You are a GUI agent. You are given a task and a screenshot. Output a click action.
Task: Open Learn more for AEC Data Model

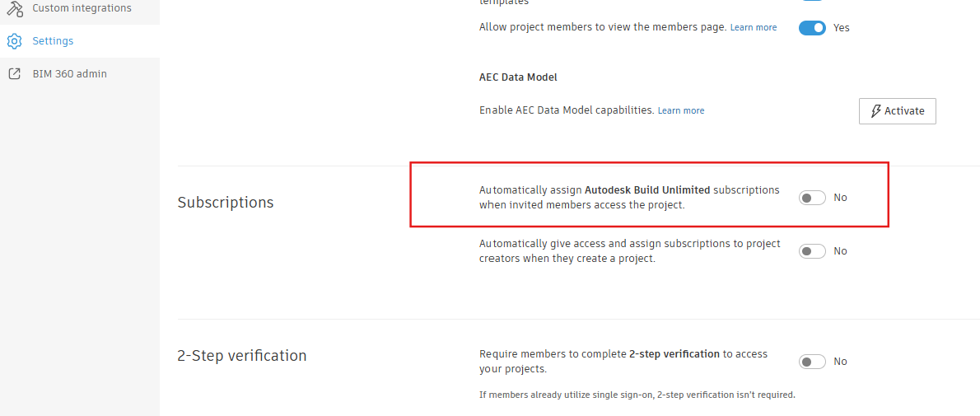click(x=681, y=110)
